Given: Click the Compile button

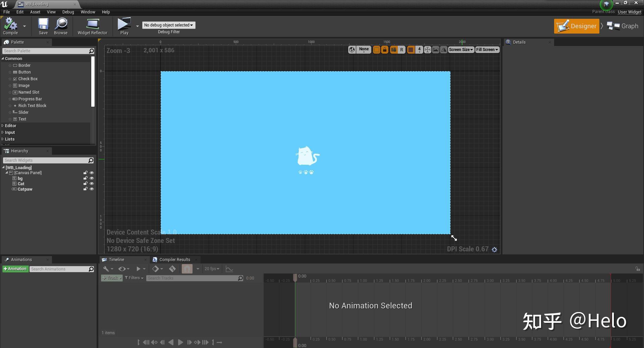Looking at the screenshot, I should [x=11, y=26].
